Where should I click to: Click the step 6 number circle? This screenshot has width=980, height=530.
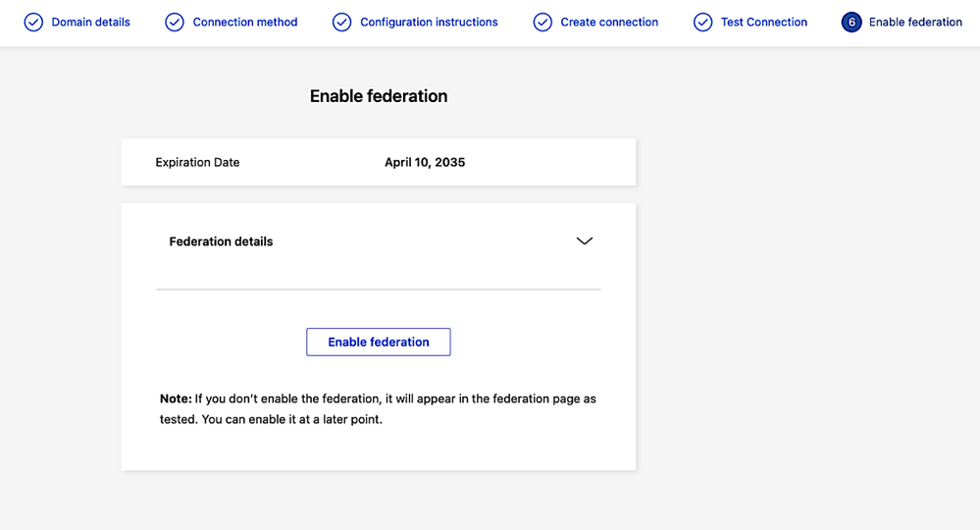tap(851, 22)
